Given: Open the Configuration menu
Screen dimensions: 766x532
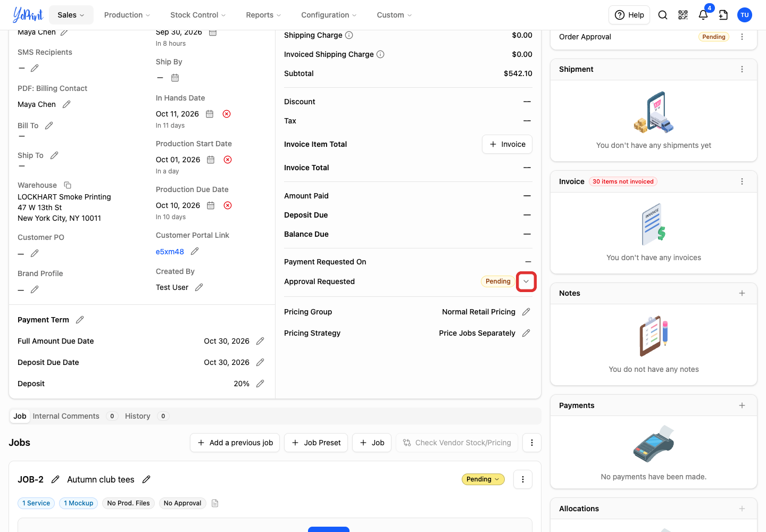Looking at the screenshot, I should coord(329,15).
